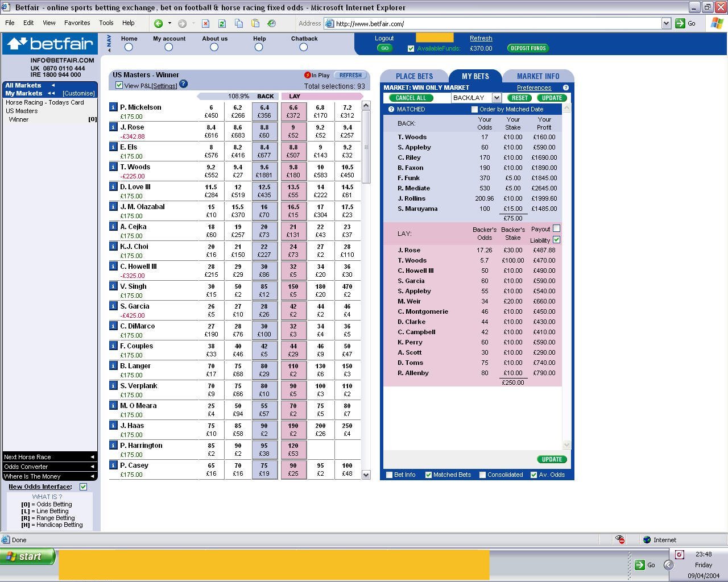728x582 pixels.
Task: Click P. Mickelson's 6.4 back odds cell
Action: tap(264, 111)
